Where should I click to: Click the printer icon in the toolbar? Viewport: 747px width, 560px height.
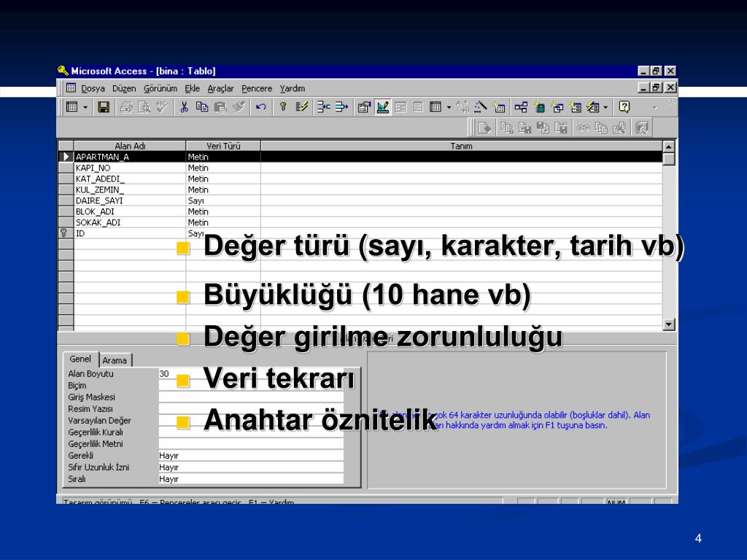(126, 107)
